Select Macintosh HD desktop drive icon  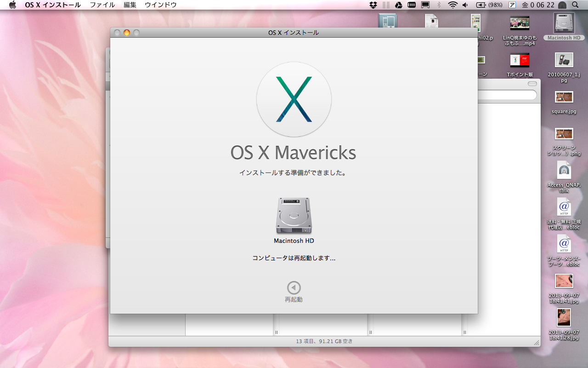coord(564,23)
